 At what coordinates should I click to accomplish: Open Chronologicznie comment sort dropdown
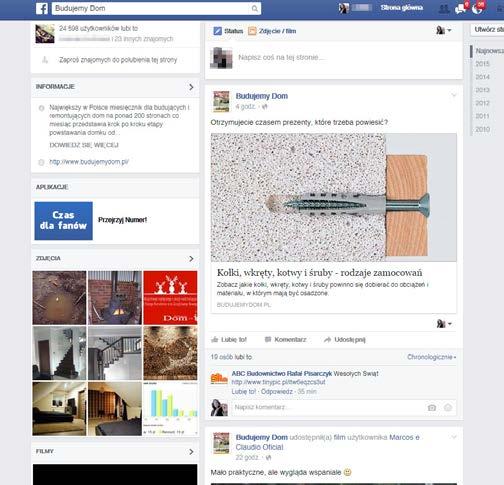tap(432, 357)
